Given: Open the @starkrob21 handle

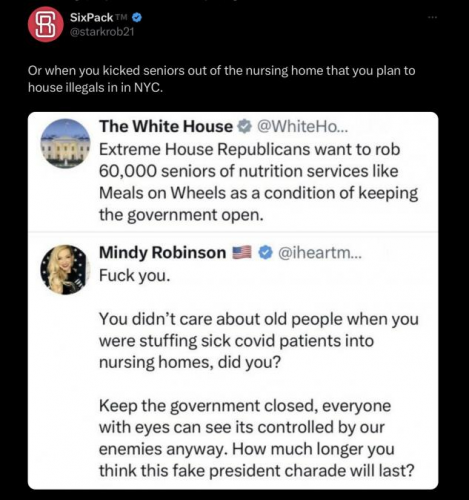Looking at the screenshot, I should (102, 32).
